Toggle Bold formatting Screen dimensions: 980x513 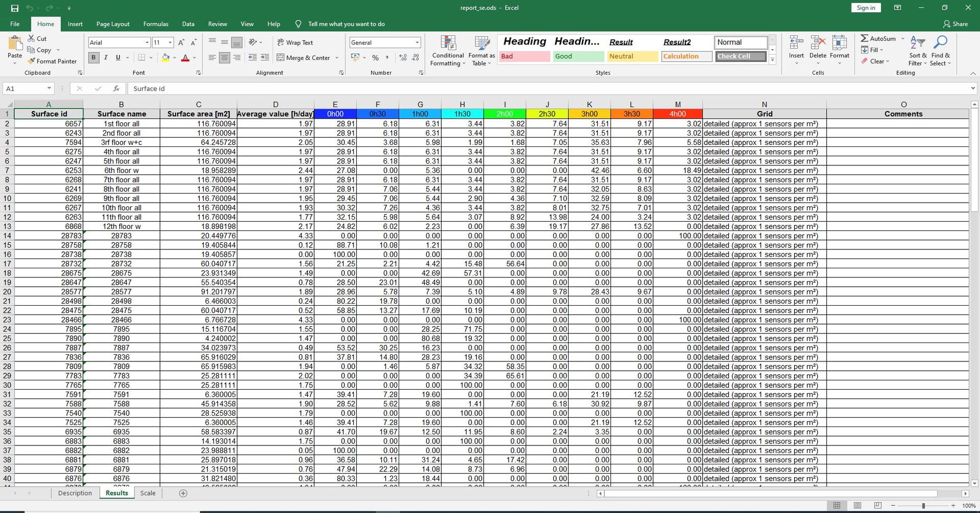94,57
